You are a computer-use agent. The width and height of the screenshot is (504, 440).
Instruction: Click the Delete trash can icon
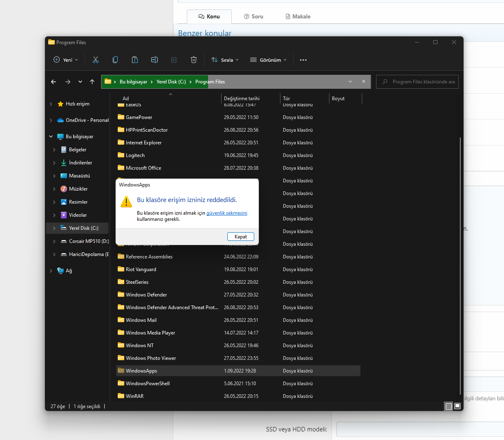point(194,60)
